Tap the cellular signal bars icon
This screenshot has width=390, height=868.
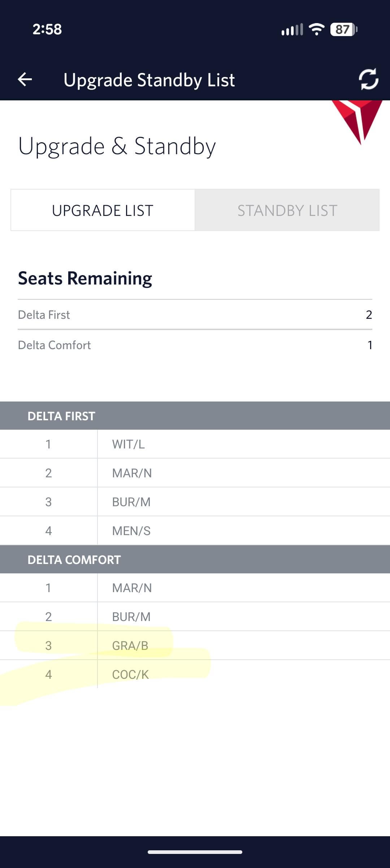(x=292, y=30)
